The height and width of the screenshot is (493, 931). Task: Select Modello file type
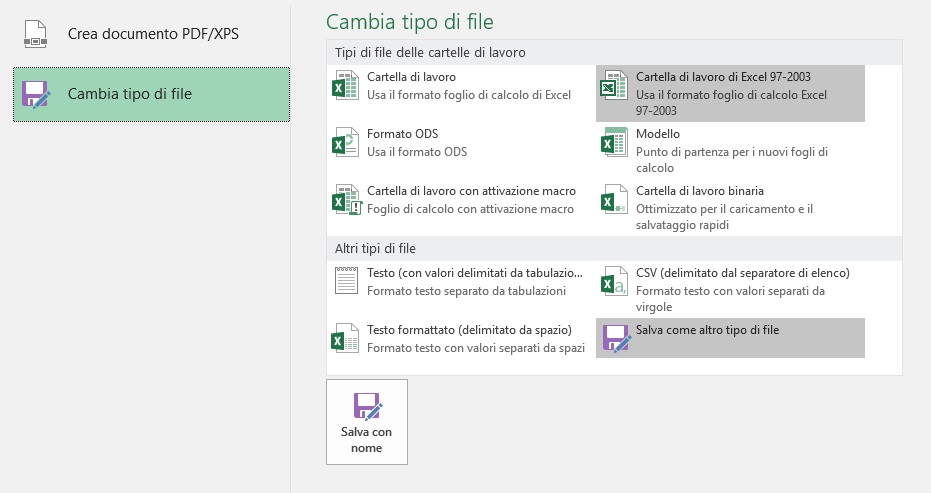point(730,151)
